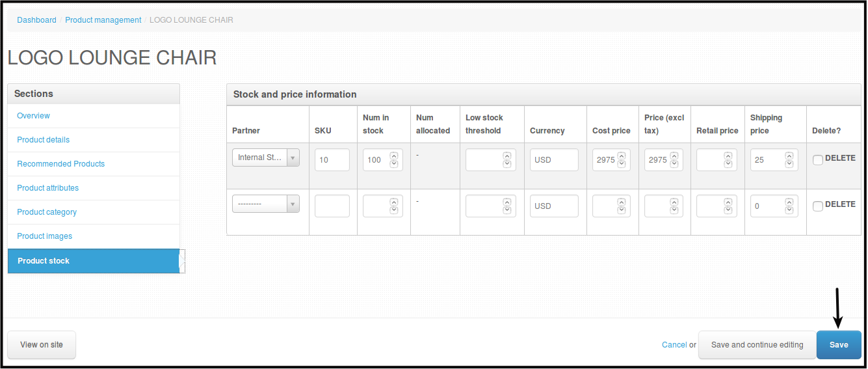Screen dimensions: 868x369
Task: Open Product management breadcrumb link
Action: click(x=103, y=20)
